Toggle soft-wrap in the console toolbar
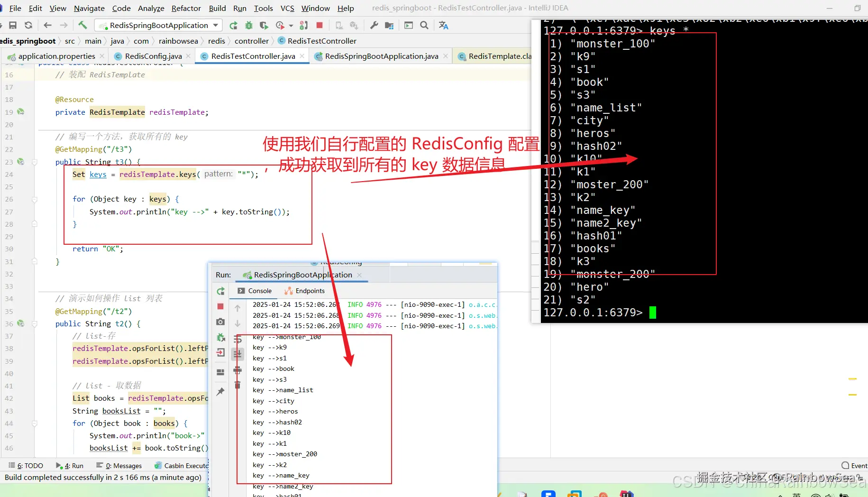This screenshot has height=497, width=868. coord(238,339)
